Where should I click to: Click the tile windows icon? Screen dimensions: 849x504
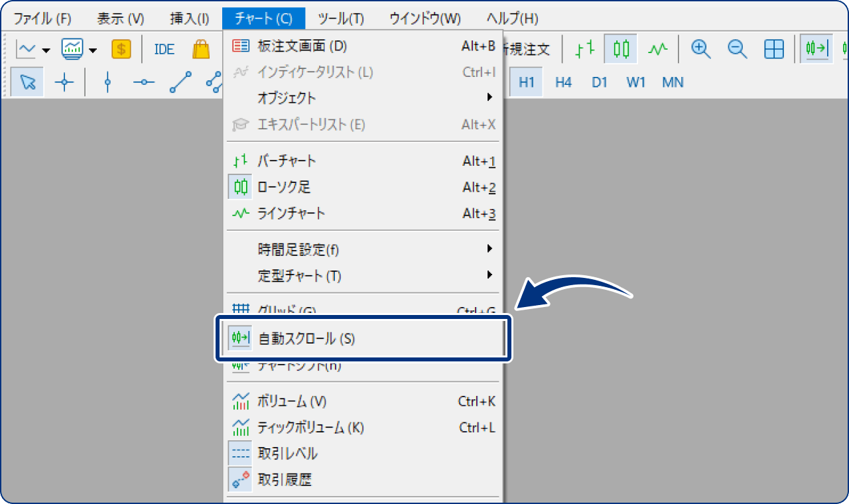pyautogui.click(x=773, y=48)
